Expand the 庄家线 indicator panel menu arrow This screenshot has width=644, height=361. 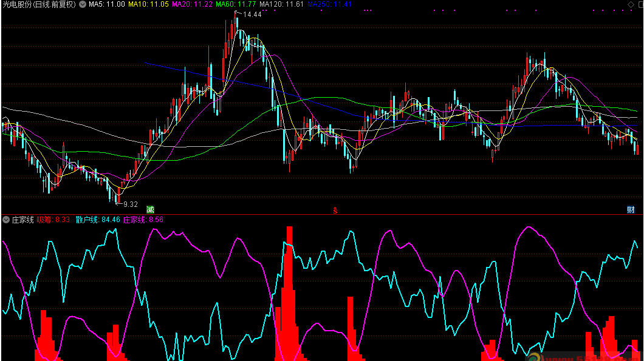pyautogui.click(x=5, y=220)
